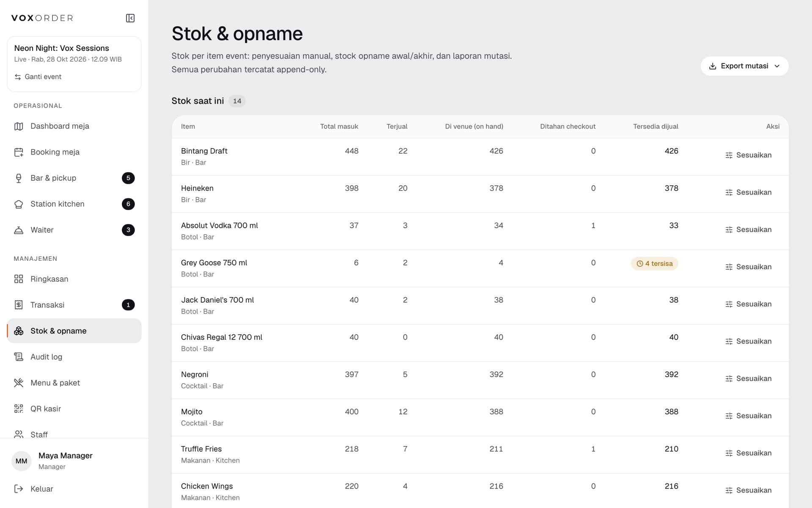Click the Ditahan checkout column header
This screenshot has width=812, height=508.
pos(568,127)
